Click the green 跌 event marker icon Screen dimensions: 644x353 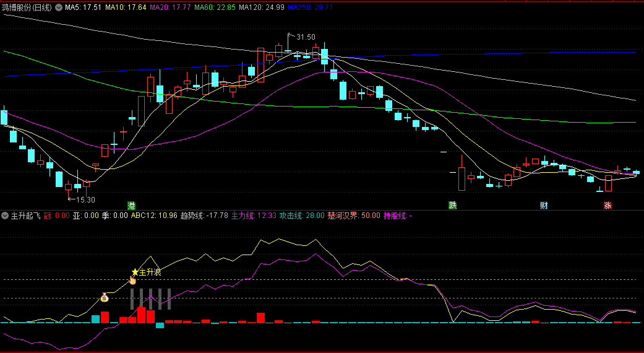tap(453, 205)
